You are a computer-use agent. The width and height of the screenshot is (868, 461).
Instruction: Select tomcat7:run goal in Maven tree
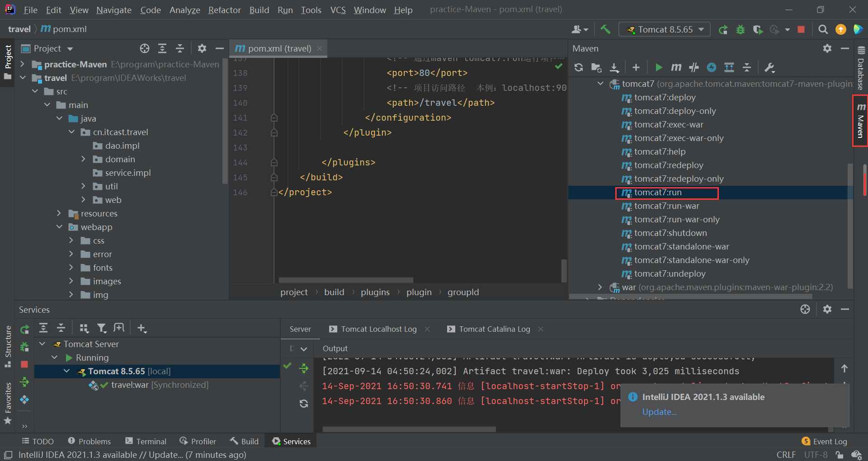pyautogui.click(x=658, y=193)
